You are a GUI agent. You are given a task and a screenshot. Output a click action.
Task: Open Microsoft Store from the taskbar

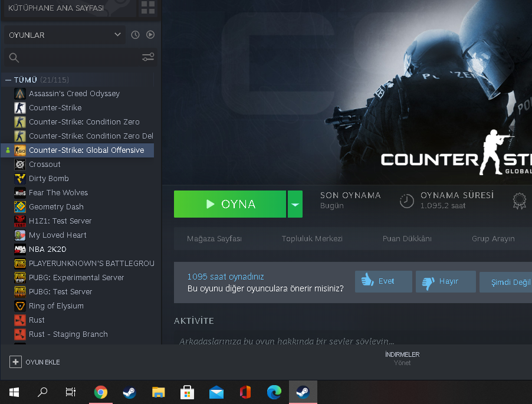(x=188, y=392)
